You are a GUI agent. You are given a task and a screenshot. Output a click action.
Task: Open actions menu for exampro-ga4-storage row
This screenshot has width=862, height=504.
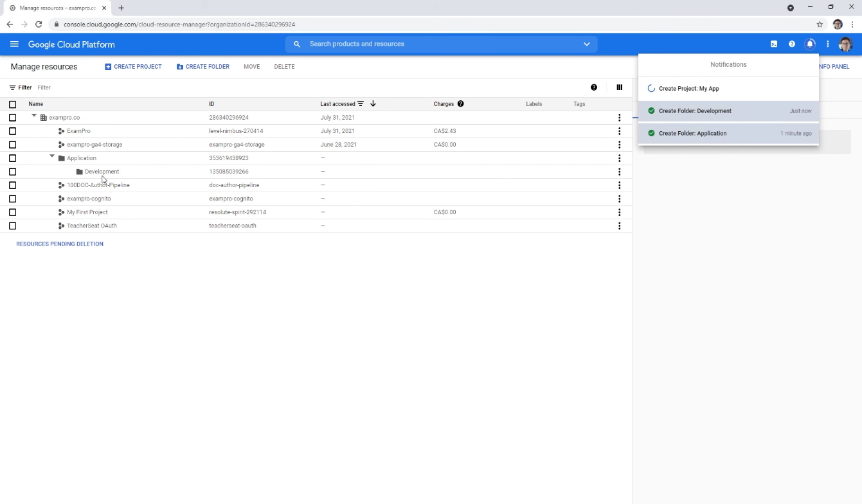(620, 145)
